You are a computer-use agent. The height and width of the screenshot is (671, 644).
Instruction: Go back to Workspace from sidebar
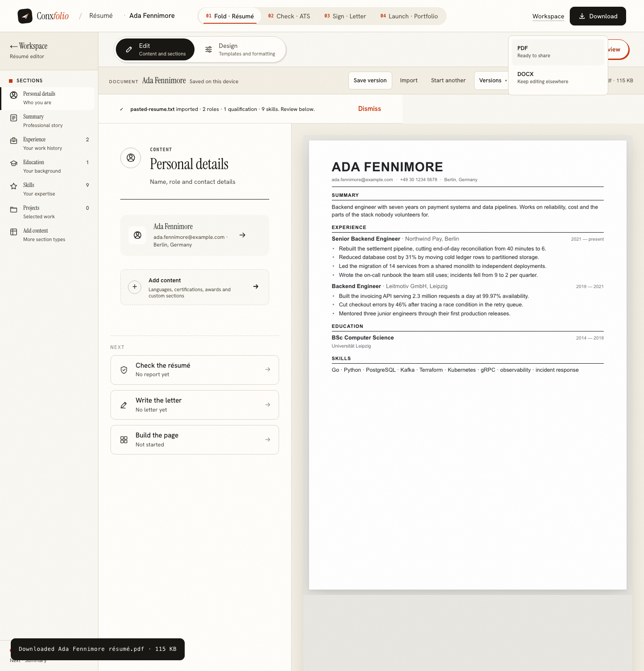tap(29, 46)
